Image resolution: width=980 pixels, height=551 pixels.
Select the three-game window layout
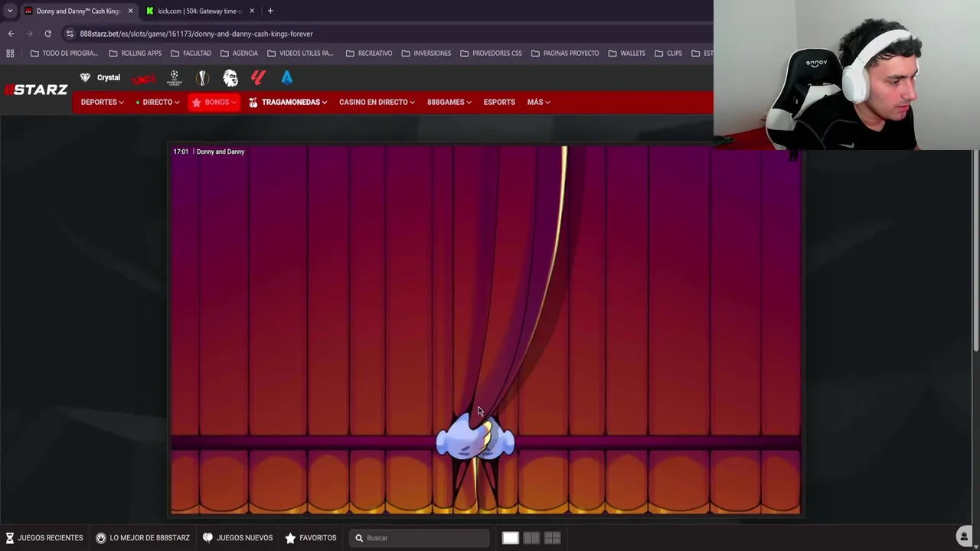tap(552, 538)
